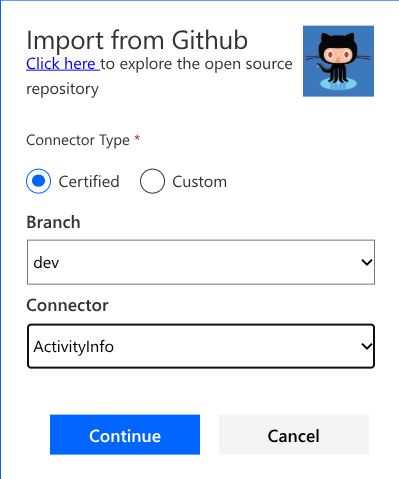This screenshot has height=479, width=399.
Task: Click the Certified option label text
Action: coord(89,182)
